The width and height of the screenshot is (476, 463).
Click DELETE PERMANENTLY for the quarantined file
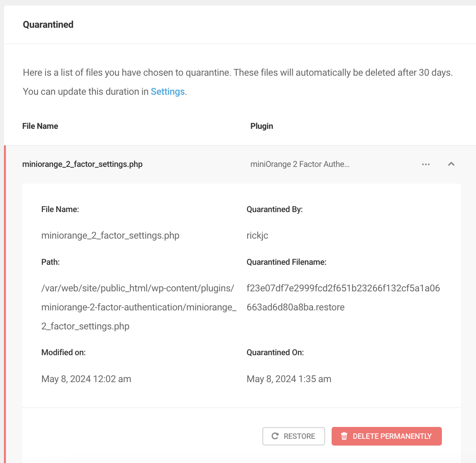(x=387, y=436)
